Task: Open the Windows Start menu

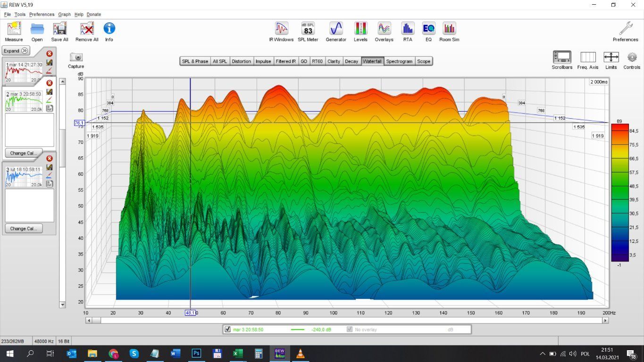Action: [9, 353]
